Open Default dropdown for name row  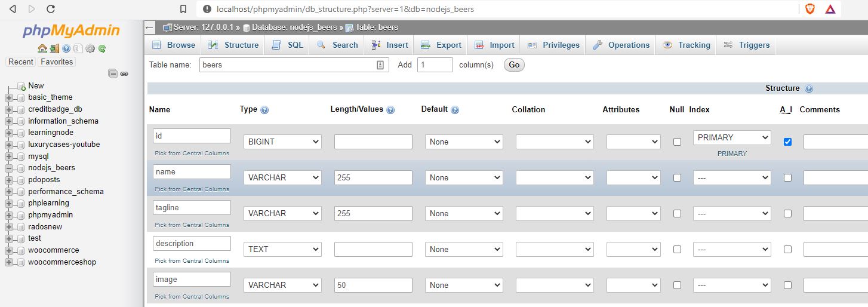coord(464,177)
